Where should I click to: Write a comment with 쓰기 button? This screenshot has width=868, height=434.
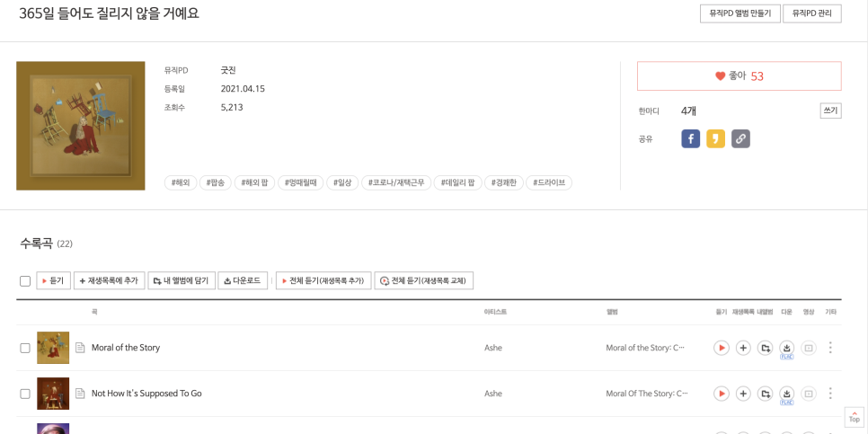[831, 111]
